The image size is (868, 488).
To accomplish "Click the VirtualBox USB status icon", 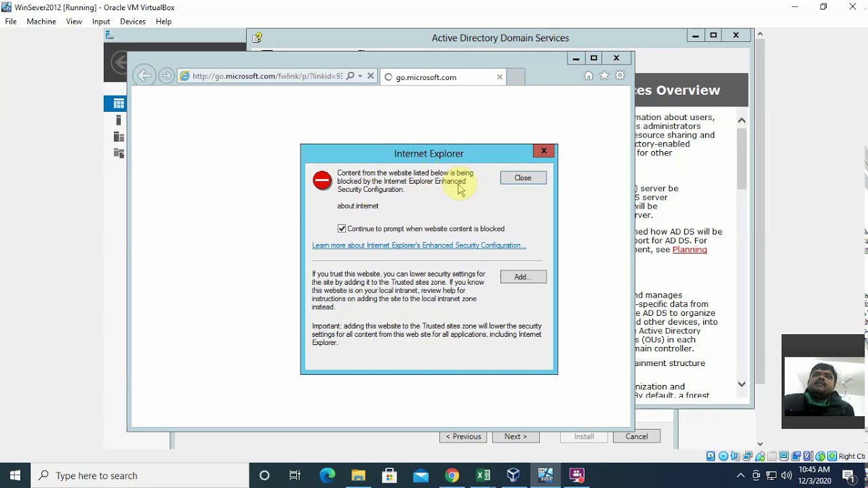I will coord(759,456).
